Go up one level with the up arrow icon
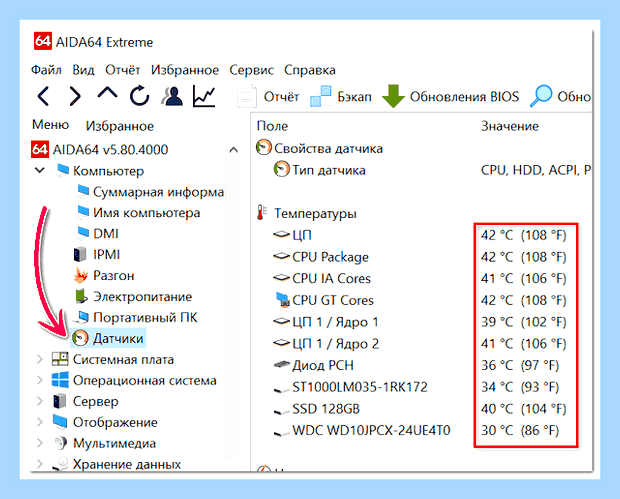The width and height of the screenshot is (620, 499). (x=107, y=93)
